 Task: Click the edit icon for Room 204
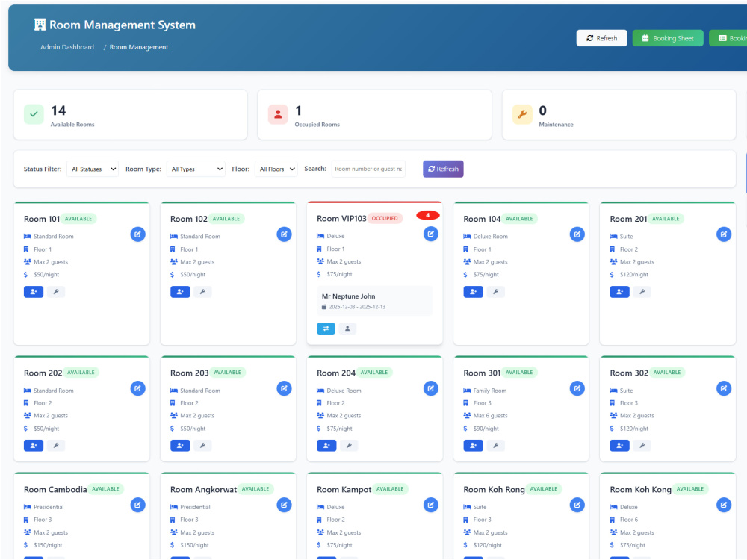coord(431,388)
